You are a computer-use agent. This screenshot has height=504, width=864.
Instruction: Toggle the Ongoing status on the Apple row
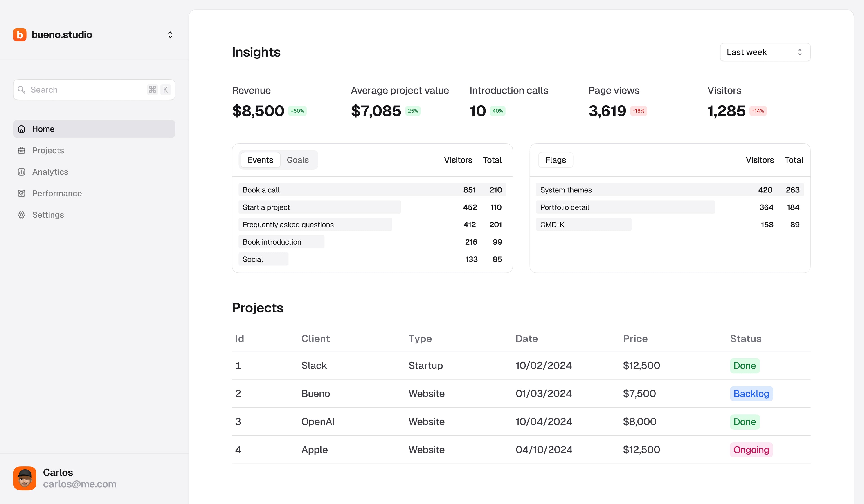pos(751,450)
